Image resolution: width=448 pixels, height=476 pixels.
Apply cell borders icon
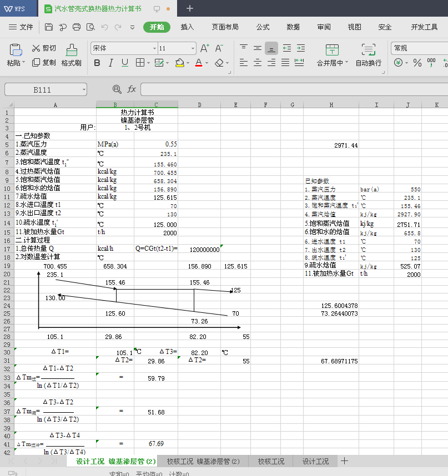[140, 63]
